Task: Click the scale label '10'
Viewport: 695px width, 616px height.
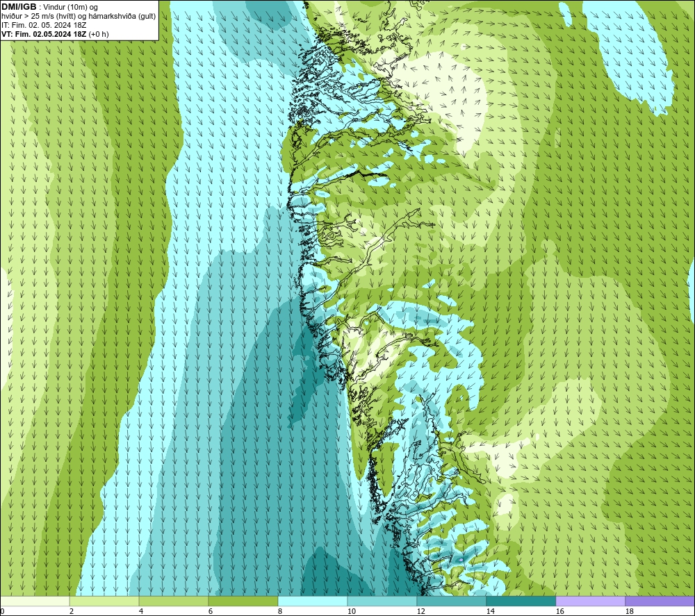Action: point(352,612)
